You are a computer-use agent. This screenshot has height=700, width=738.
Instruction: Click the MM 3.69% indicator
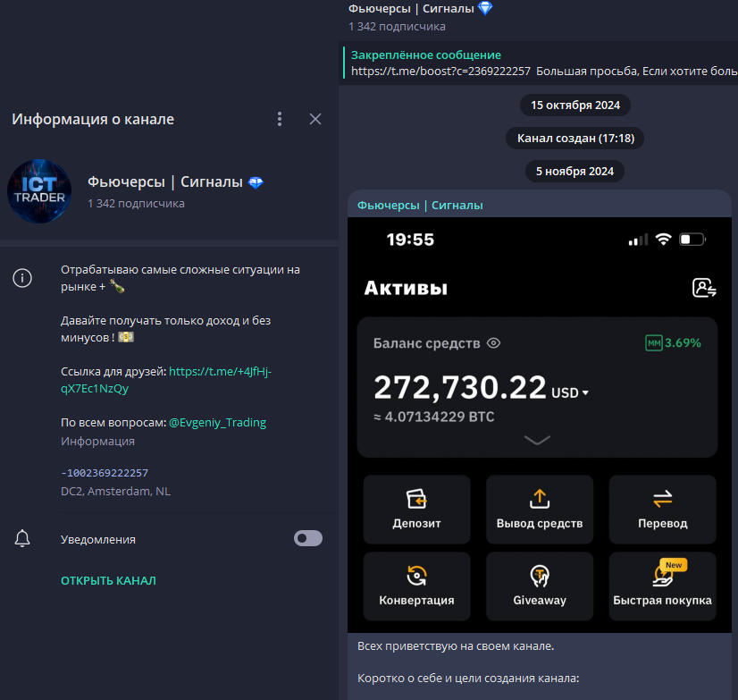(x=673, y=343)
